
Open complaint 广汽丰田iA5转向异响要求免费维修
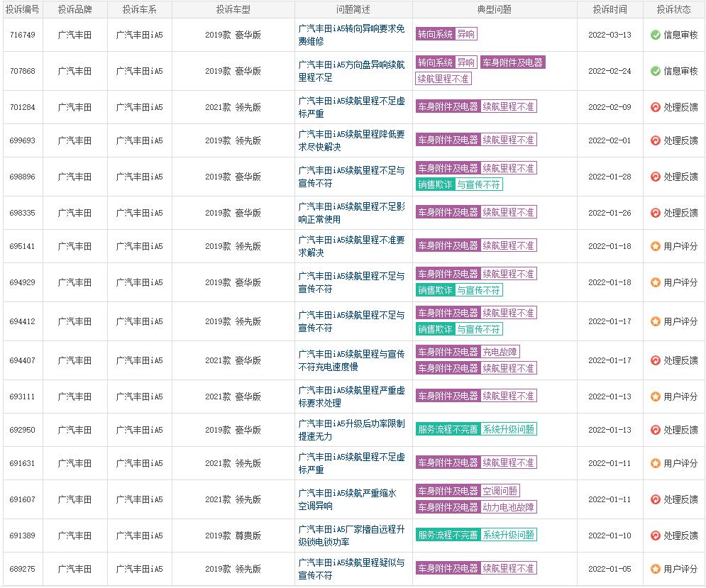(351, 35)
